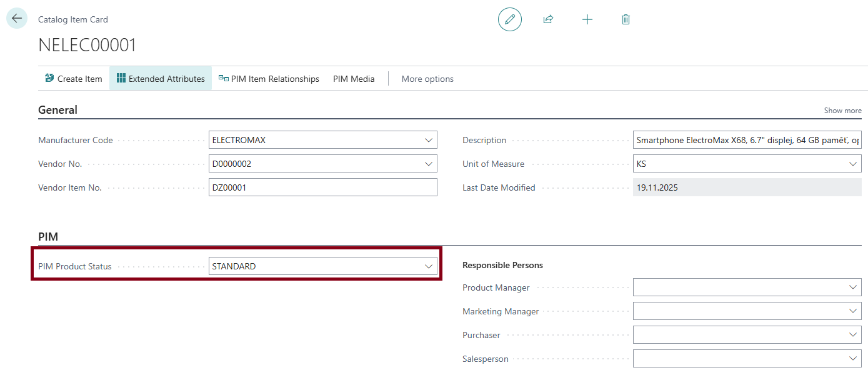Open the Salesperson selection list
Image resolution: width=868 pixels, height=375 pixels.
[852, 359]
